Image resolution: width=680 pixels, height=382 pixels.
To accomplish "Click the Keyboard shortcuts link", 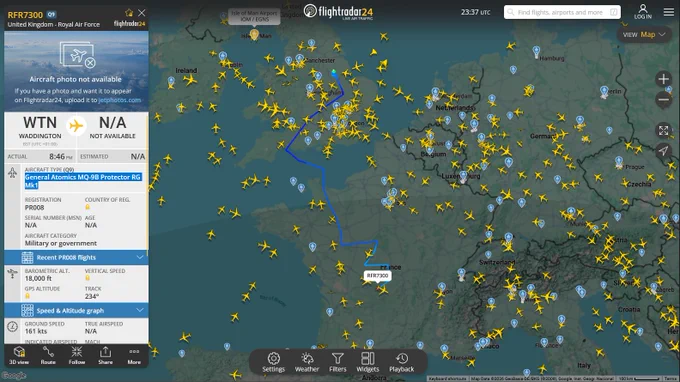I will pos(448,379).
